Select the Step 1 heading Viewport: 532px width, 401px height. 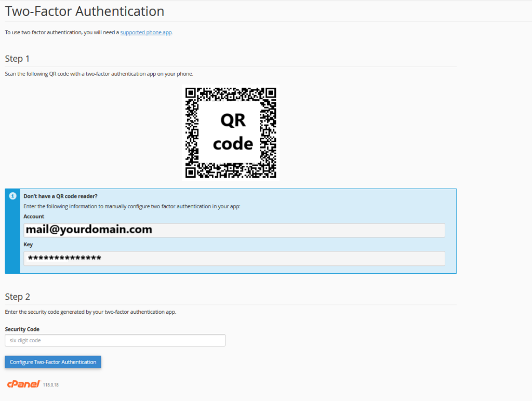point(18,59)
